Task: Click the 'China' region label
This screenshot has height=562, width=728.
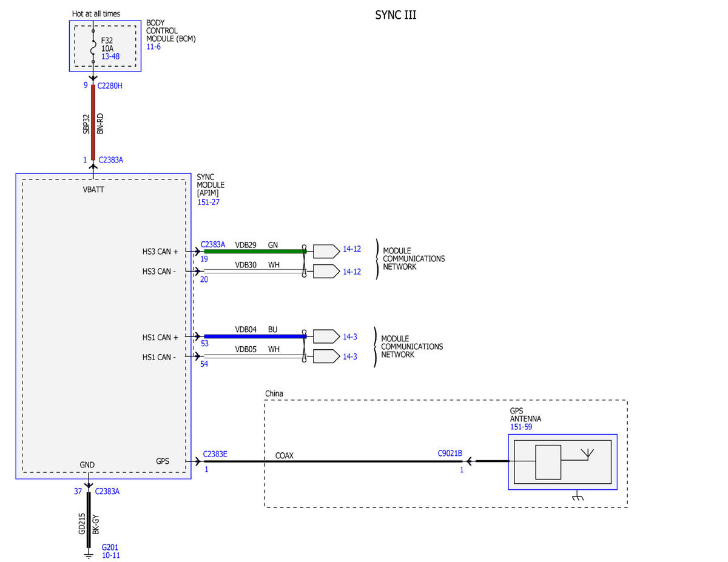Action: [x=274, y=394]
